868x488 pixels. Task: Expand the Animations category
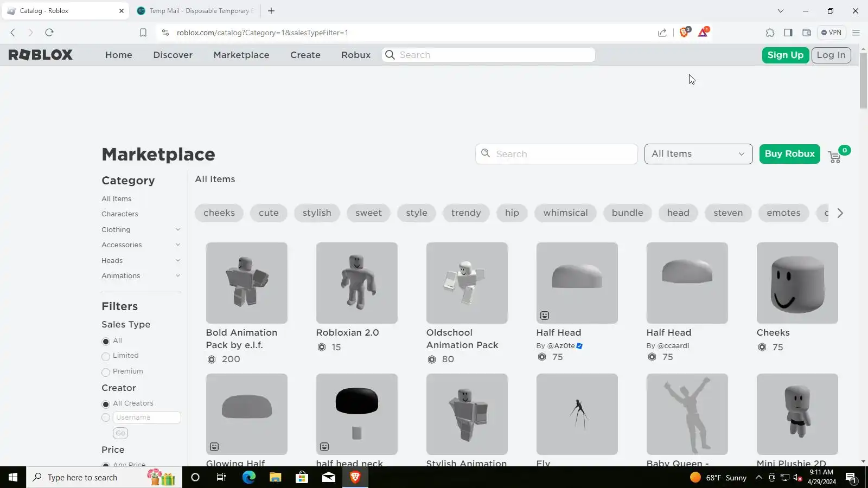[x=177, y=276]
